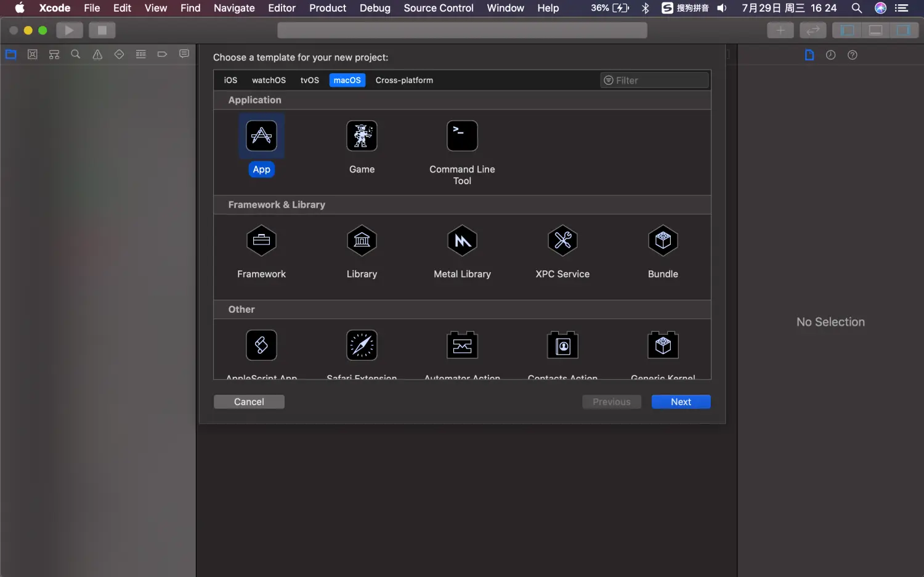This screenshot has width=924, height=577.
Task: Click the Run play button in toolbar
Action: (x=70, y=30)
